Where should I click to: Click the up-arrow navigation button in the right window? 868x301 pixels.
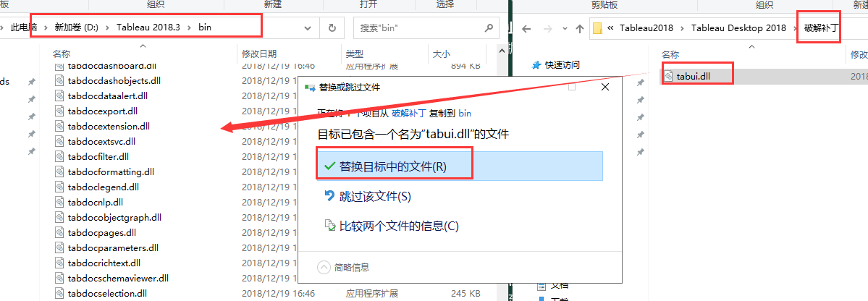coord(579,28)
